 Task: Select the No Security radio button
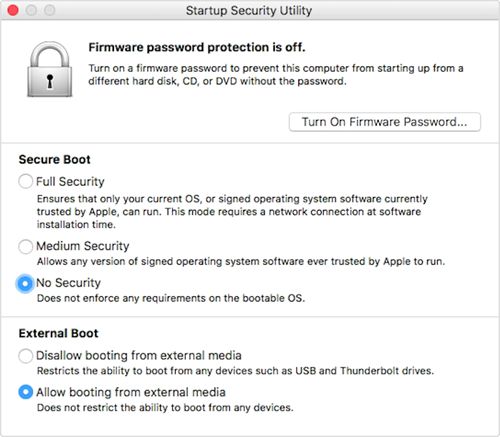26,283
